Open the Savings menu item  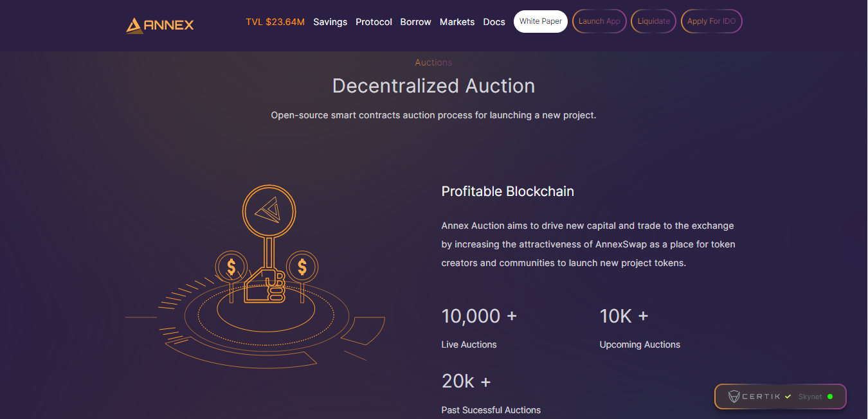point(330,22)
